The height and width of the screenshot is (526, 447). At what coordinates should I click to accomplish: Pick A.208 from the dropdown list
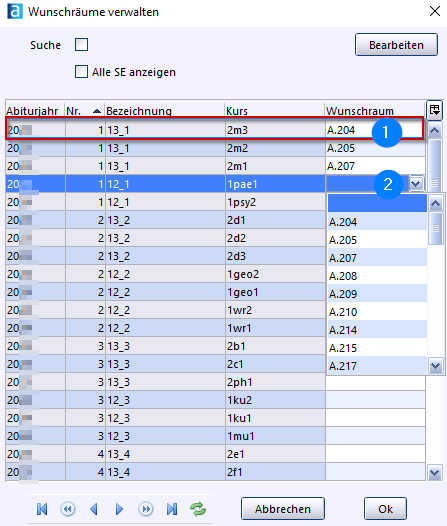pos(377,276)
